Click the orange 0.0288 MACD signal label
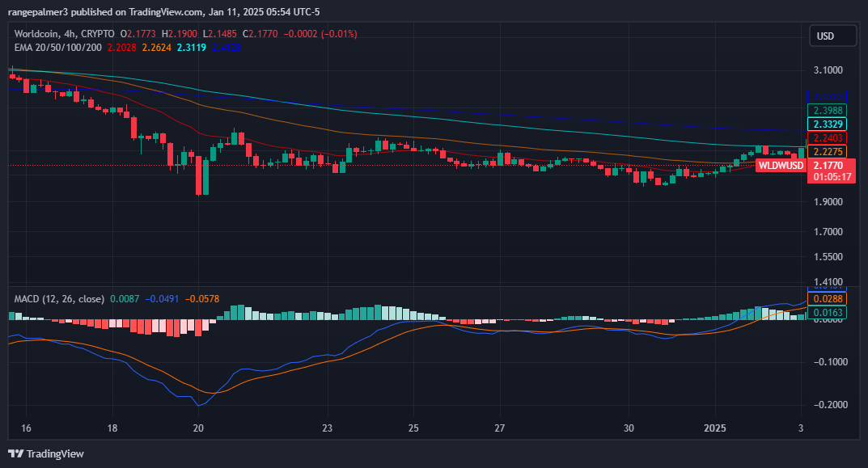 830,299
